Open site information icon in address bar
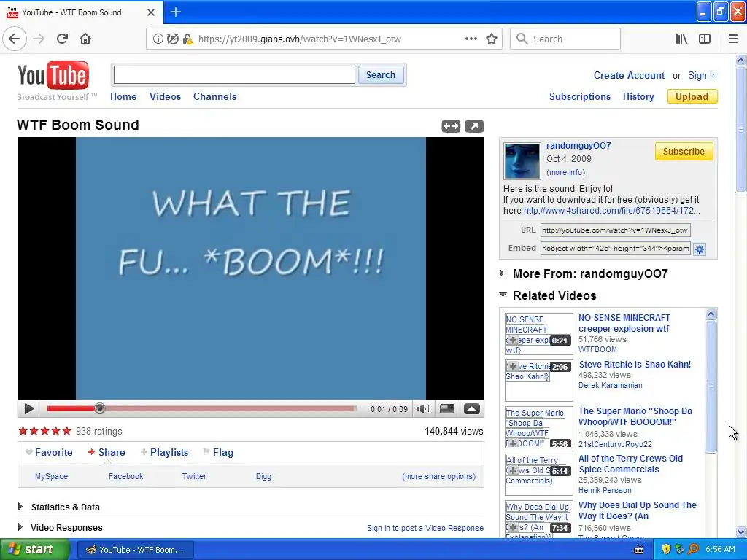747x560 pixels. pyautogui.click(x=158, y=39)
